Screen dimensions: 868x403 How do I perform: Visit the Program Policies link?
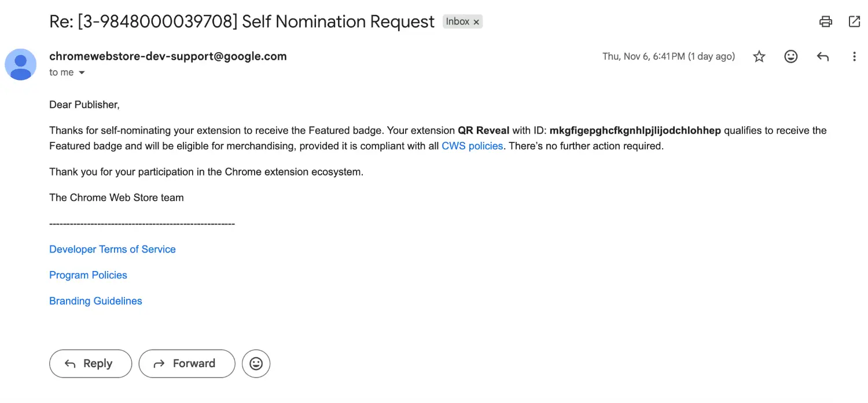tap(88, 275)
